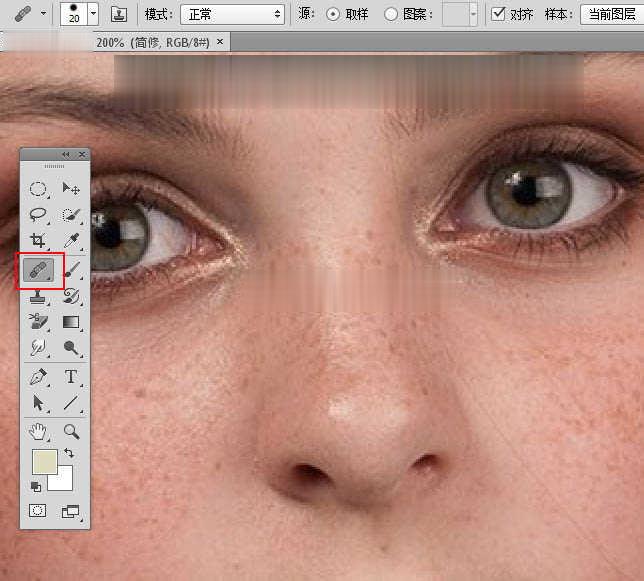This screenshot has width=644, height=581.
Task: Select the Dodge tool
Action: tap(71, 347)
